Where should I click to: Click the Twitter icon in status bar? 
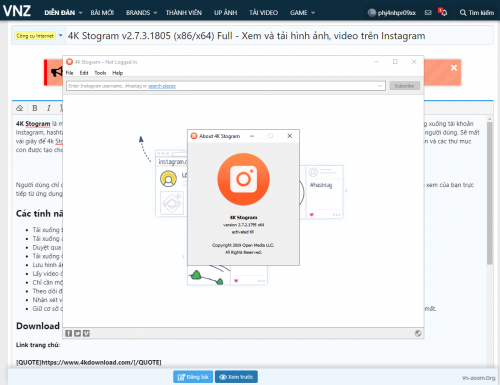pyautogui.click(x=77, y=333)
